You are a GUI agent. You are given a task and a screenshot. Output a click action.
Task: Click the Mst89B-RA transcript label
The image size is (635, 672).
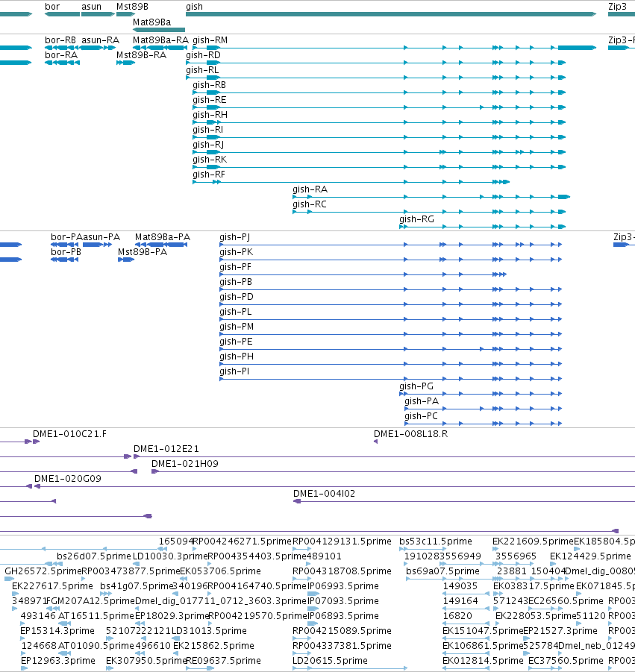(x=142, y=55)
